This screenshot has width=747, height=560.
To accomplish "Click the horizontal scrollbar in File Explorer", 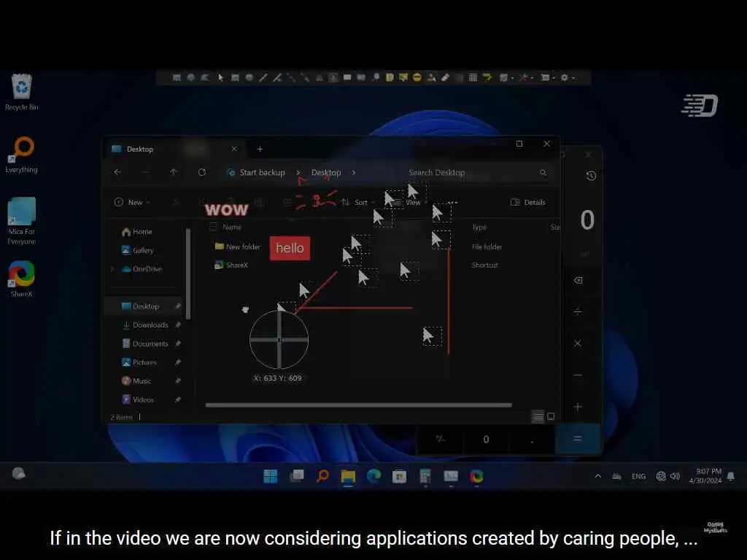I will point(358,405).
